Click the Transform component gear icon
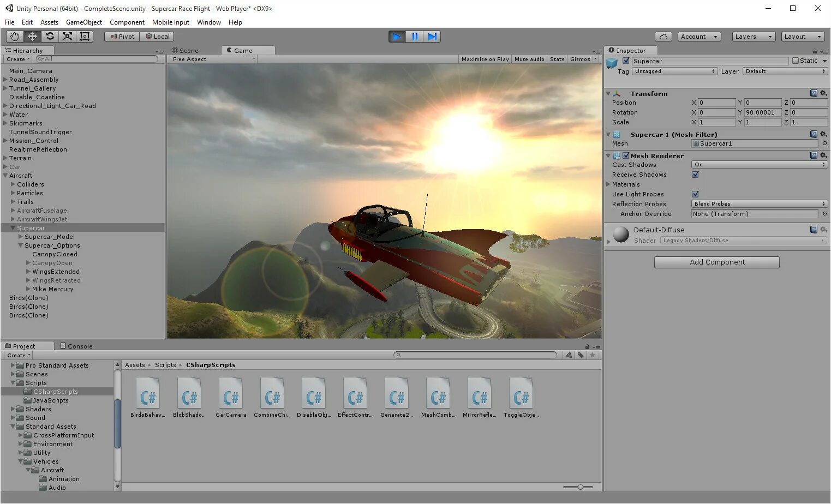Viewport: 831px width, 504px height. (824, 93)
